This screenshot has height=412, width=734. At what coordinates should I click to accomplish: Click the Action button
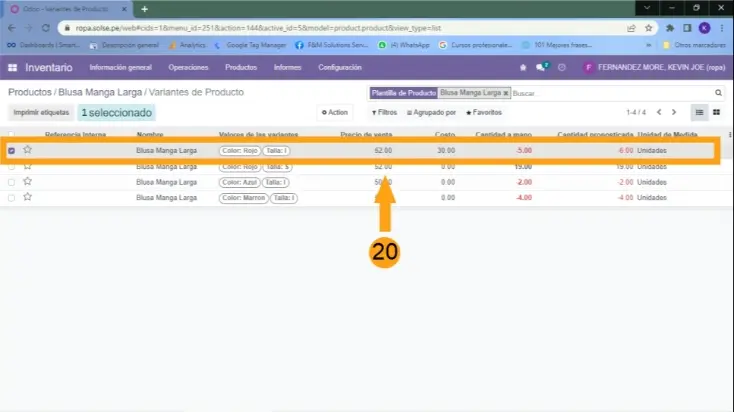[x=335, y=113]
